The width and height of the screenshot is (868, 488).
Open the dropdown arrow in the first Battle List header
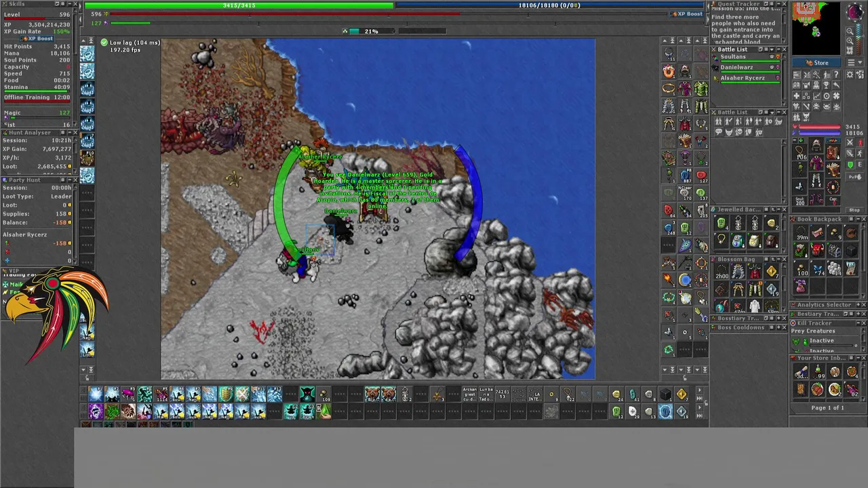tap(772, 49)
